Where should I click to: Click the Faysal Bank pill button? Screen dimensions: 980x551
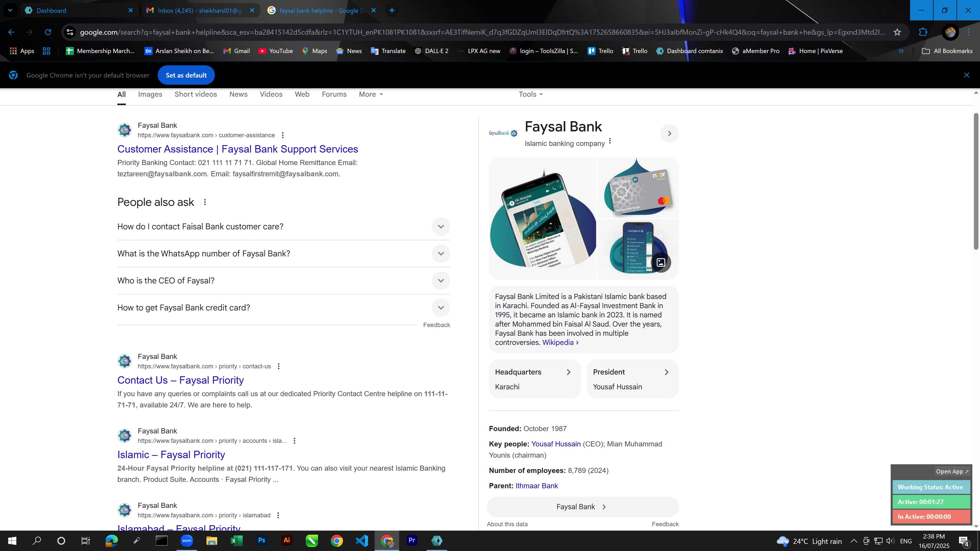coord(582,507)
